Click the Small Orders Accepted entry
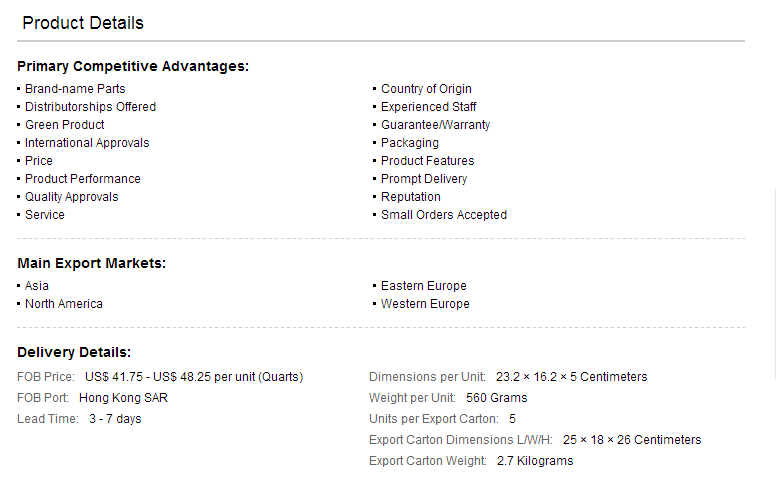776x483 pixels. (x=444, y=215)
